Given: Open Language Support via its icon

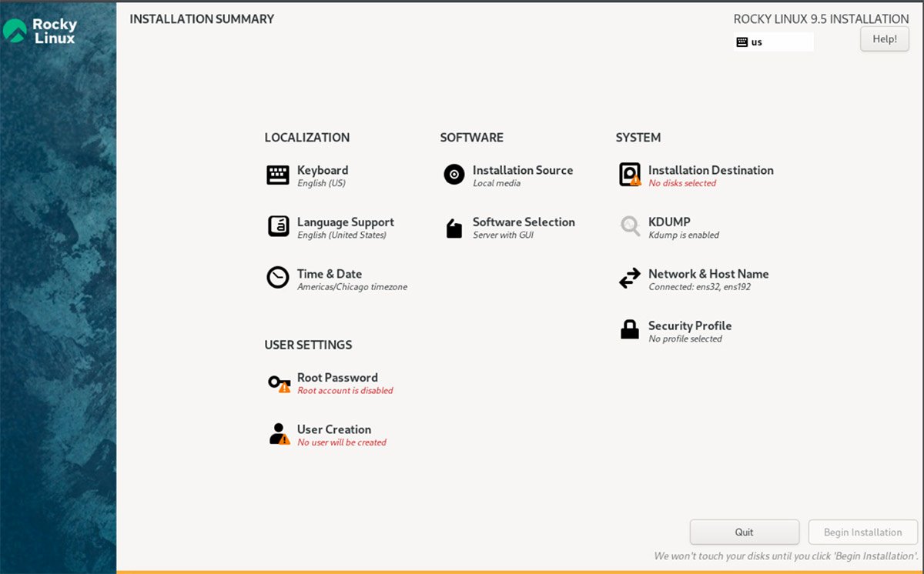Looking at the screenshot, I should [278, 227].
